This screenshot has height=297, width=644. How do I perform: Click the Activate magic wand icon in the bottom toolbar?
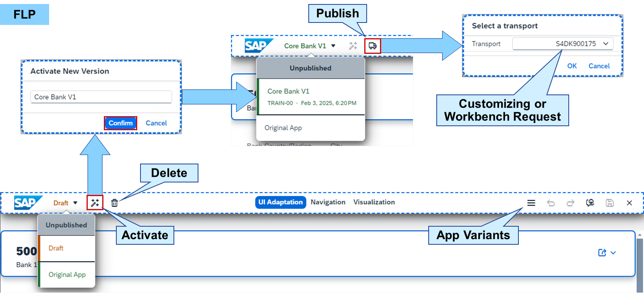[95, 203]
